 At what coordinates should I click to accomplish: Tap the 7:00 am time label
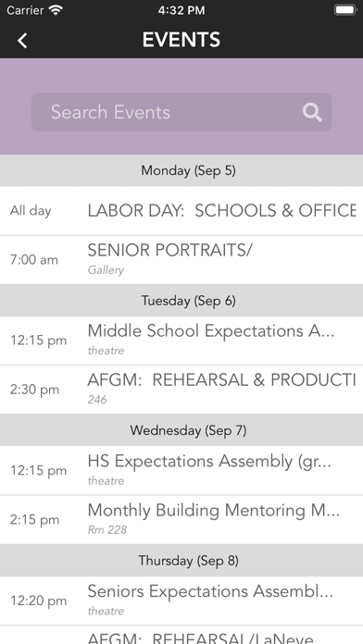click(33, 260)
